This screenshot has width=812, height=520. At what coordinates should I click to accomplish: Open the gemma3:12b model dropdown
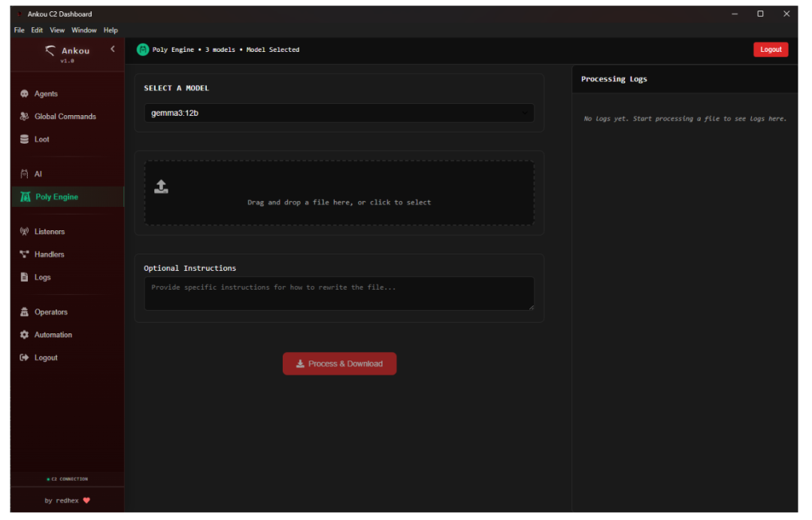[339, 113]
